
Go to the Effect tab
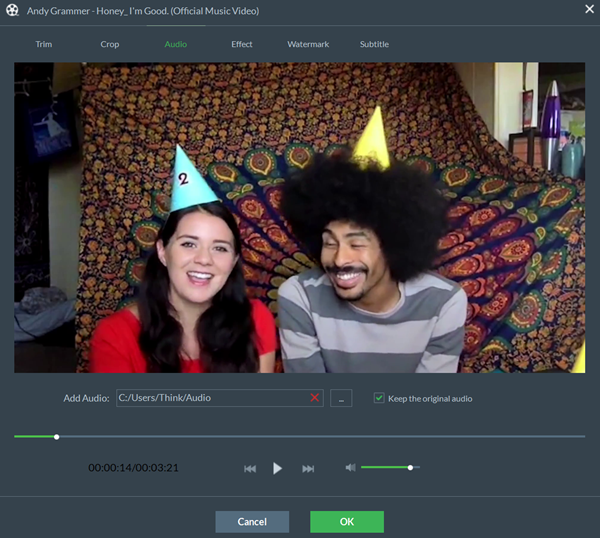[241, 44]
